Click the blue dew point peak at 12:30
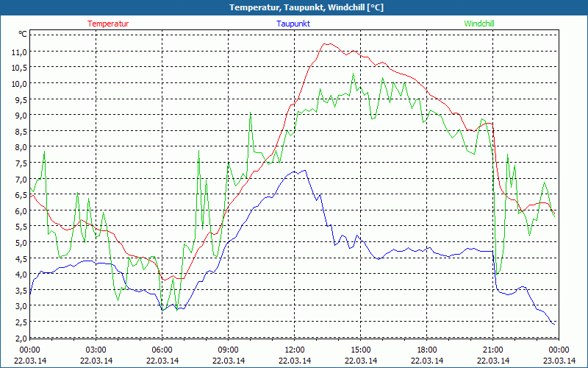The image size is (588, 368). [x=305, y=171]
